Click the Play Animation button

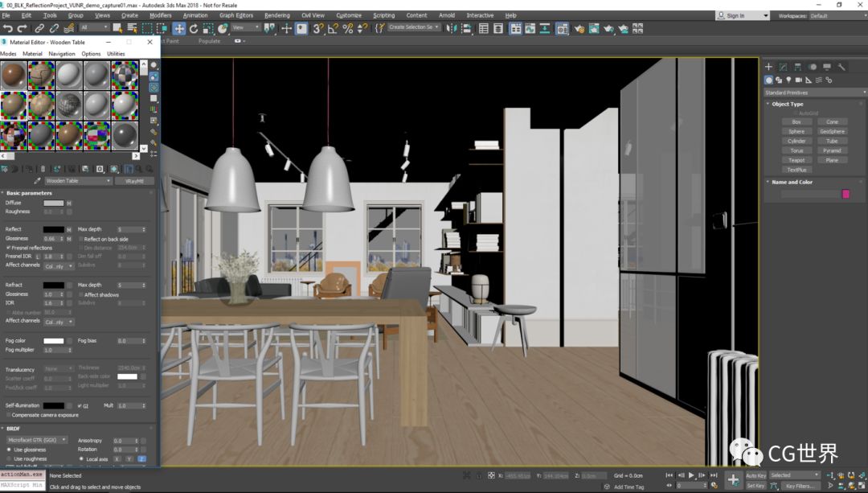[x=691, y=475]
